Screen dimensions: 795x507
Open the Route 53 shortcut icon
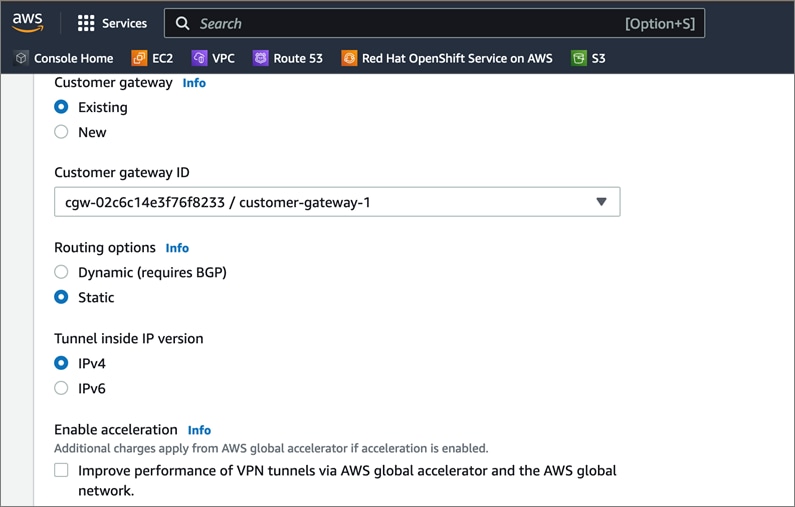click(x=261, y=58)
